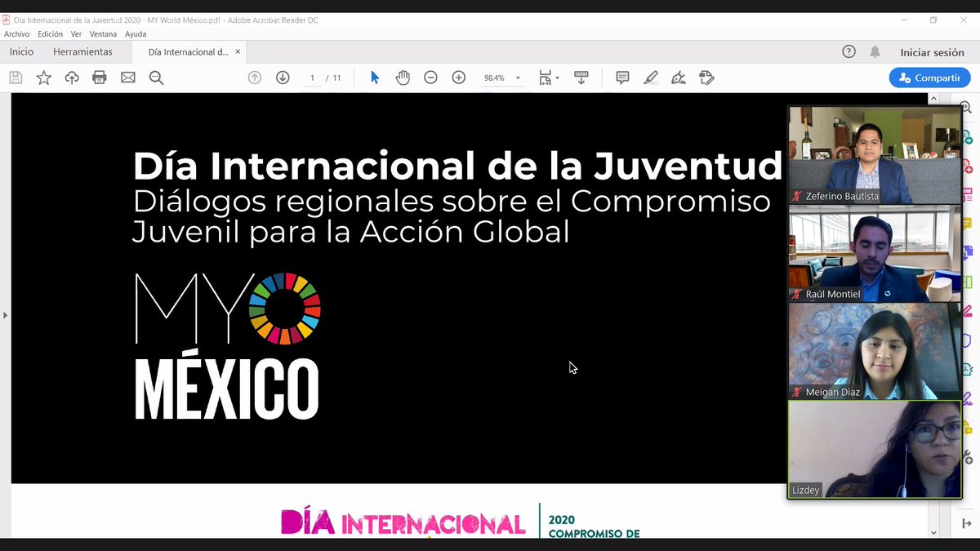Image resolution: width=980 pixels, height=551 pixels.
Task: Click Iniciar sesión
Action: coord(933,52)
